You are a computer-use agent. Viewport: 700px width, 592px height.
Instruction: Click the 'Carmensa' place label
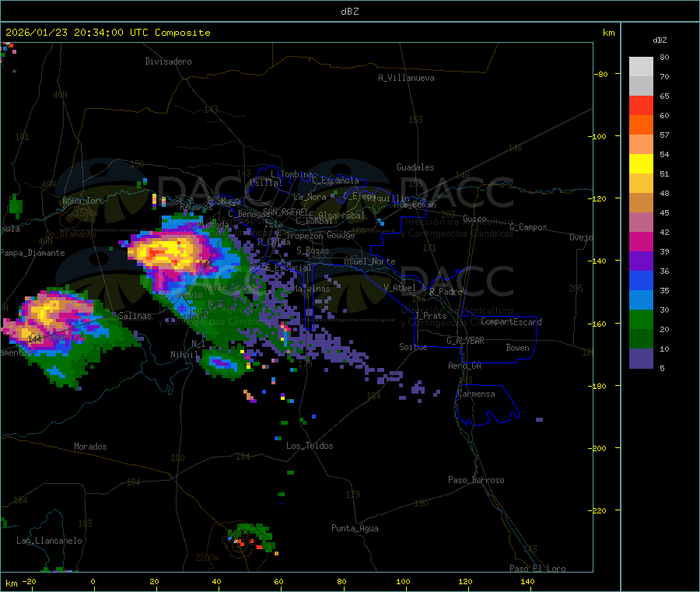point(476,394)
